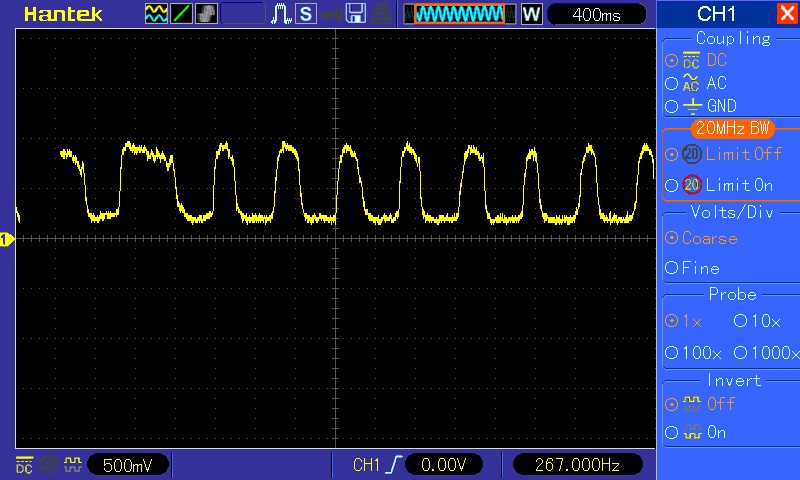
Task: Click the green diagonal line icon
Action: (182, 14)
